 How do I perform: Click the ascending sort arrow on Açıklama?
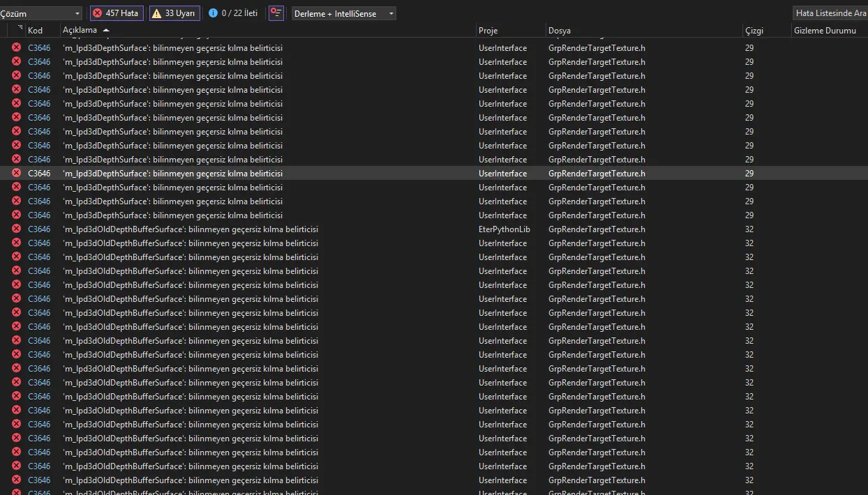click(106, 31)
